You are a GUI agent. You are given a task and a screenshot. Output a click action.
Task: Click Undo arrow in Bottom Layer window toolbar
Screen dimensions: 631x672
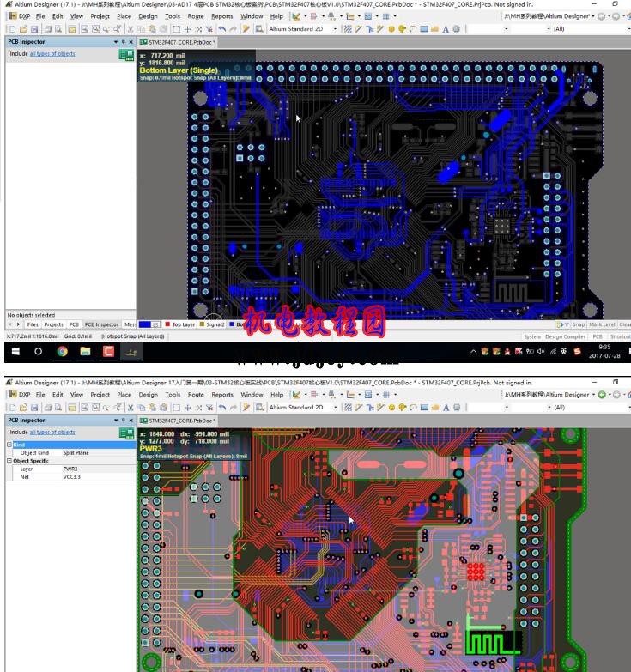[x=221, y=29]
